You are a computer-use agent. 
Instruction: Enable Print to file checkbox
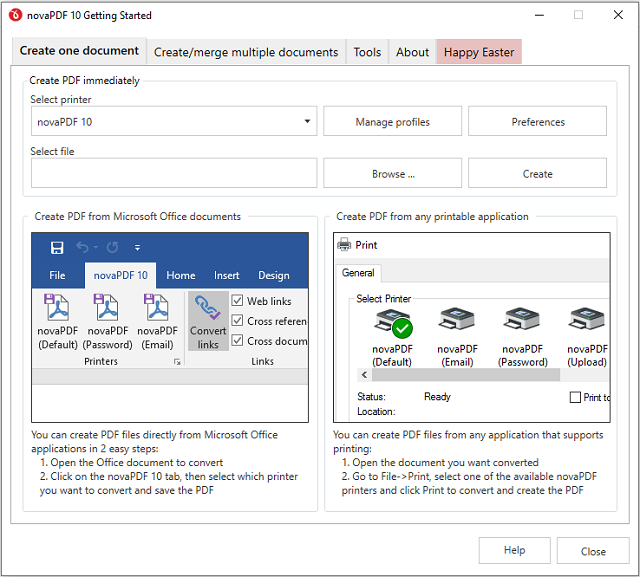click(575, 397)
